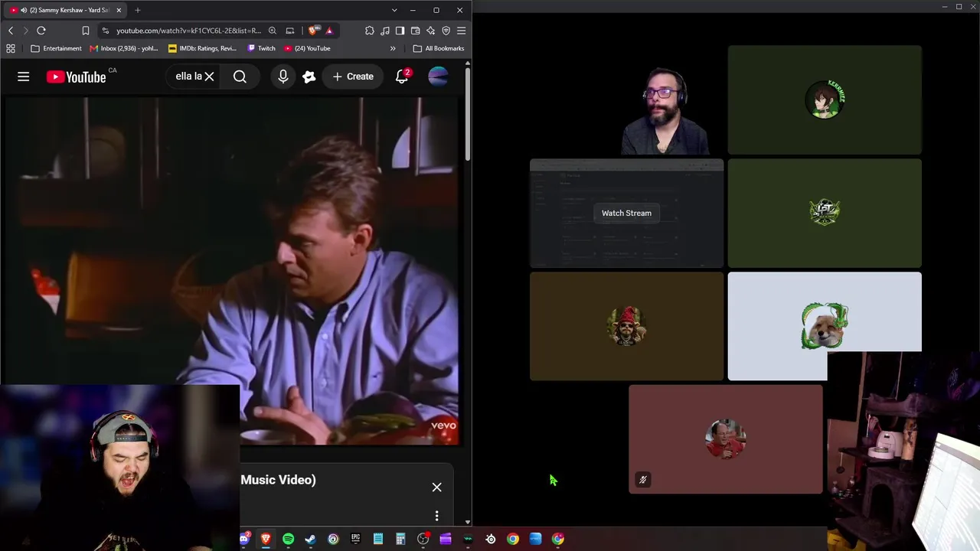The height and width of the screenshot is (551, 980).
Task: Open the IMDb Ratings bookmark
Action: 203,48
